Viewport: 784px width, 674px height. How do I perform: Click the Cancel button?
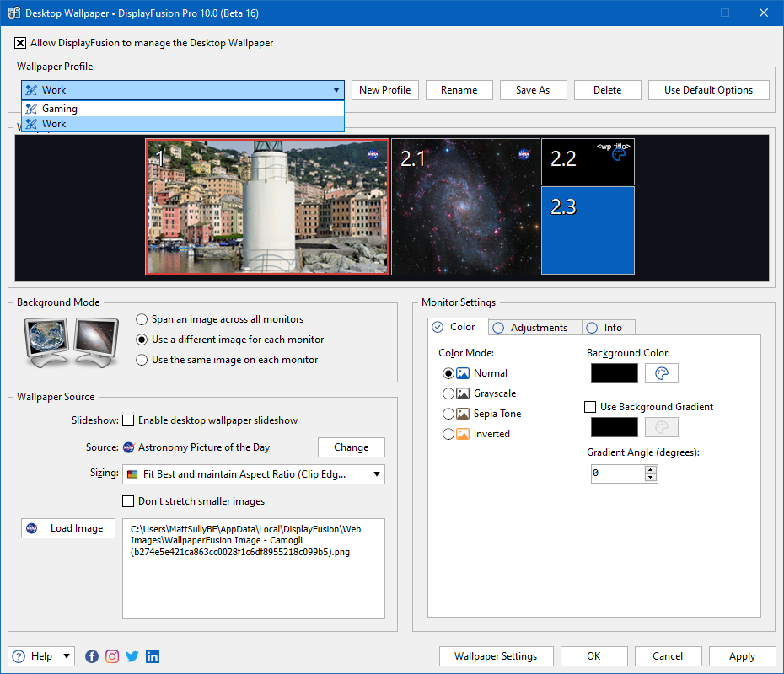click(668, 656)
